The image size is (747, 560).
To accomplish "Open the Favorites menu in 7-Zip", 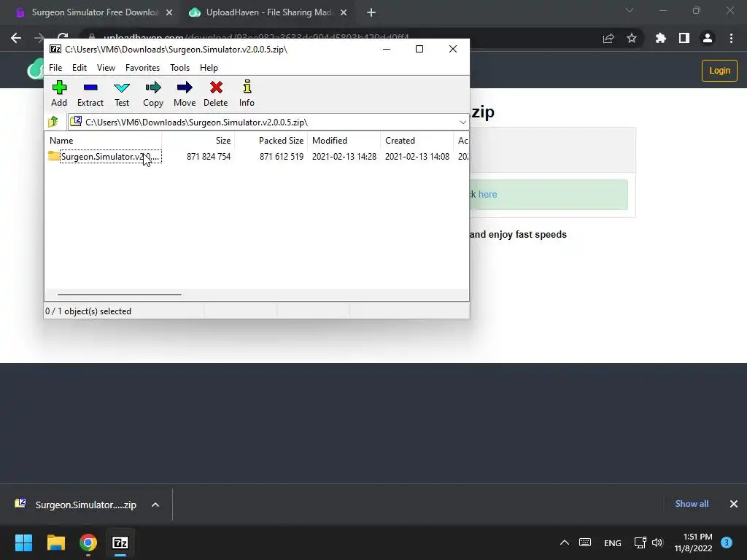I will [x=142, y=68].
